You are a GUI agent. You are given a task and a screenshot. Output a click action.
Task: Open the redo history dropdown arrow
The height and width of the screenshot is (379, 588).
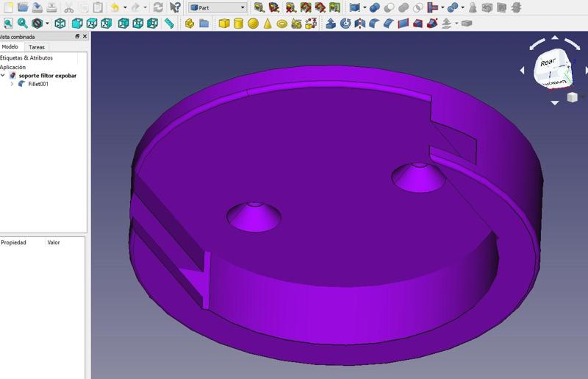(145, 7)
